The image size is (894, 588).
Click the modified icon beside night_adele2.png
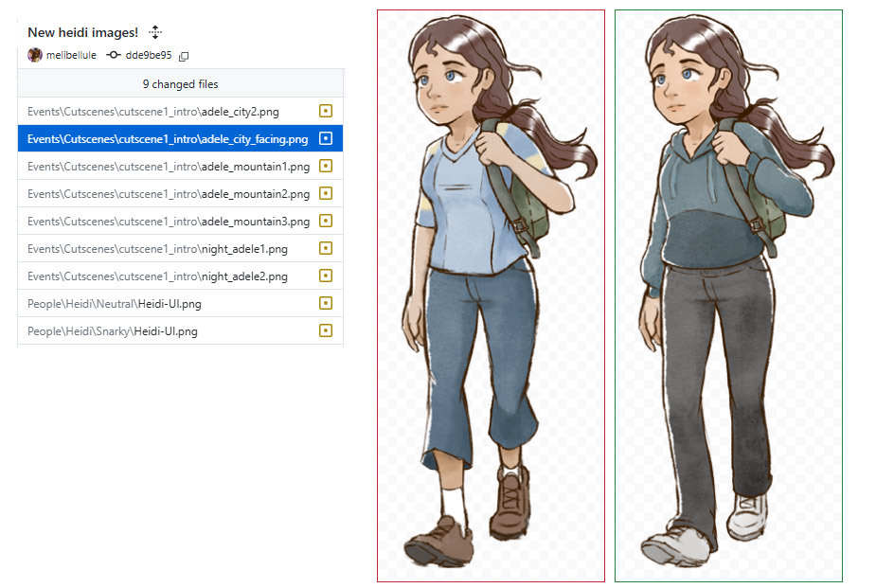[326, 276]
